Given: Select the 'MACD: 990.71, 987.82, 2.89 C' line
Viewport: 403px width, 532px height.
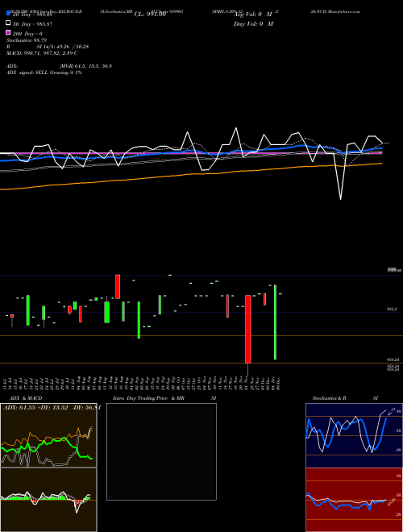Looking at the screenshot, I should [x=42, y=53].
